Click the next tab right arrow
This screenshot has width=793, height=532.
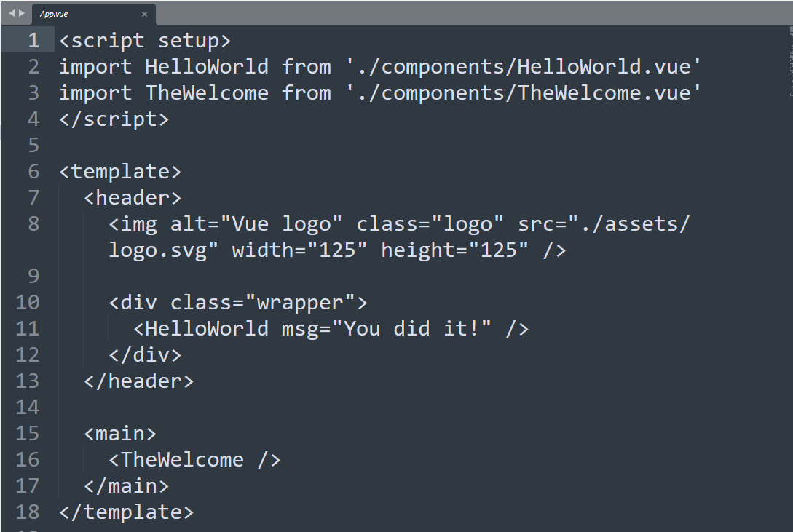pyautogui.click(x=21, y=13)
